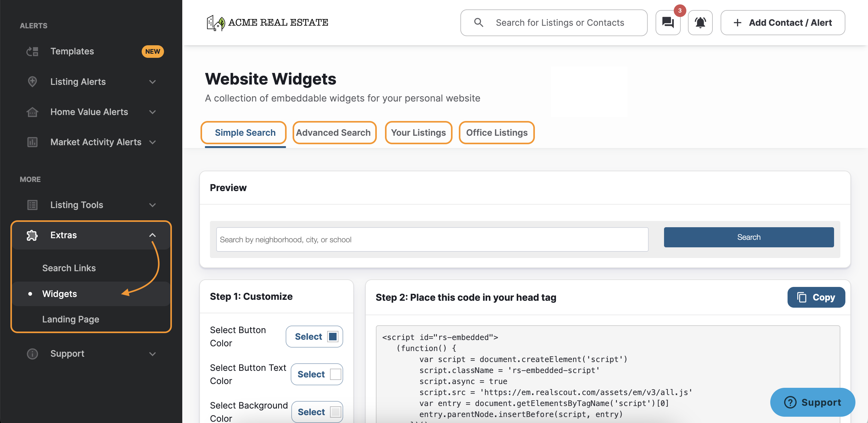
Task: Click the Step 1: Customize heading
Action: pyautogui.click(x=251, y=296)
